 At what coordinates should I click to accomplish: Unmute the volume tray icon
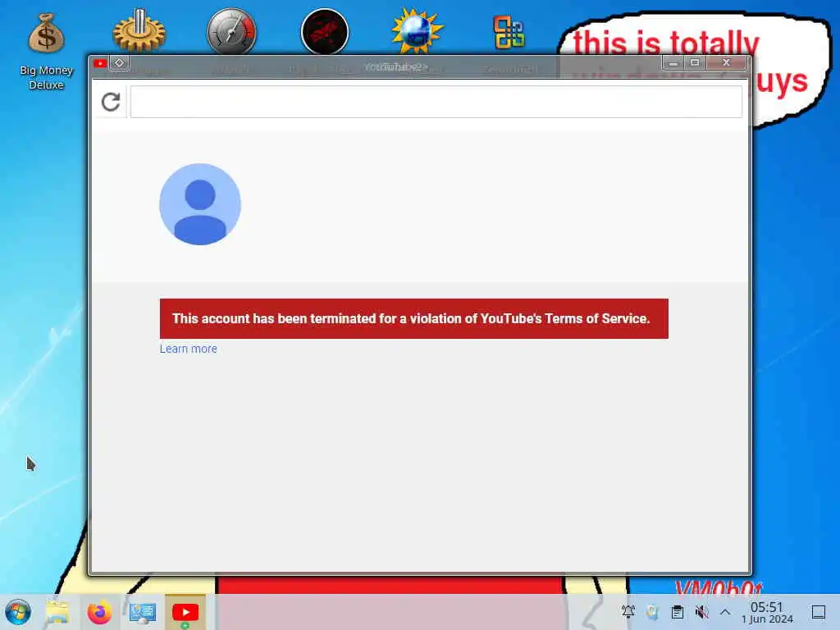[x=702, y=612]
